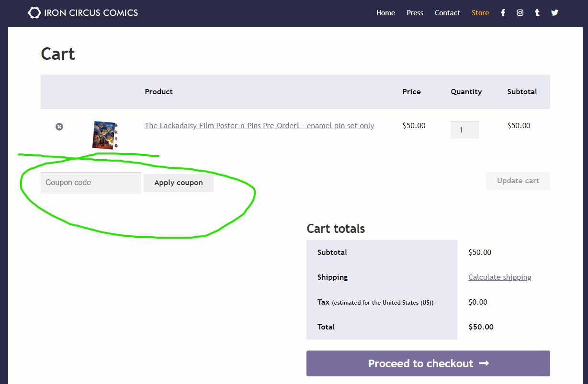Screen dimensions: 588x384
Task: Open the Iron Circus Comics logo link
Action: coord(83,12)
